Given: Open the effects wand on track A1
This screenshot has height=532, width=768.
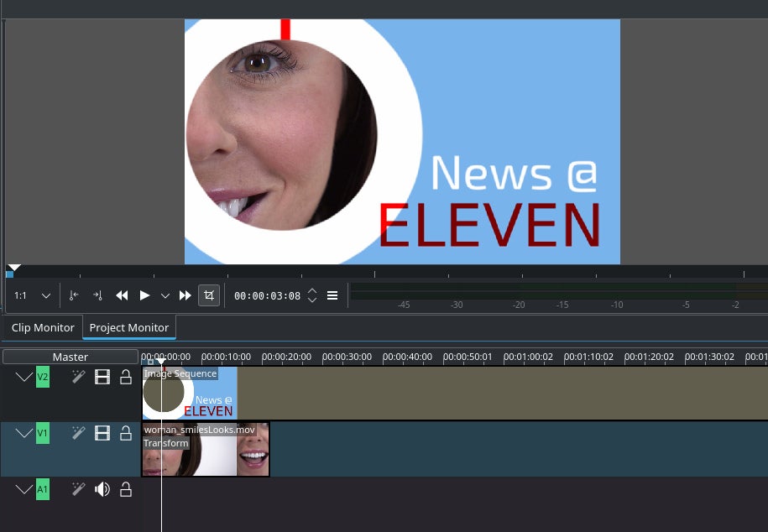Looking at the screenshot, I should coord(78,489).
